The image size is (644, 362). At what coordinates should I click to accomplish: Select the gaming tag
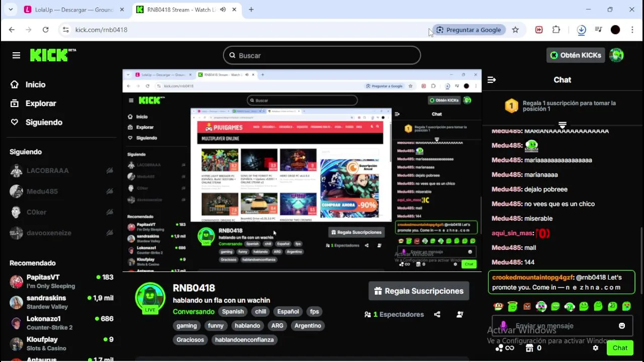[x=187, y=326]
